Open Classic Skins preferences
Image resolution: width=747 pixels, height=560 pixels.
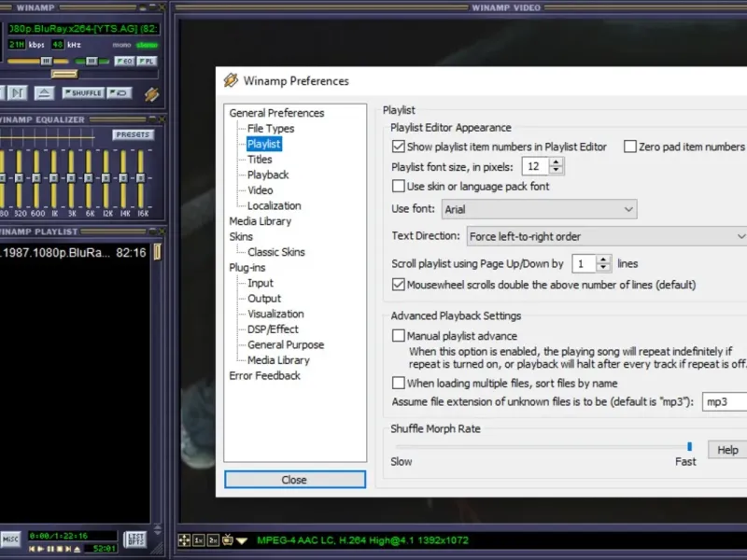[275, 252]
